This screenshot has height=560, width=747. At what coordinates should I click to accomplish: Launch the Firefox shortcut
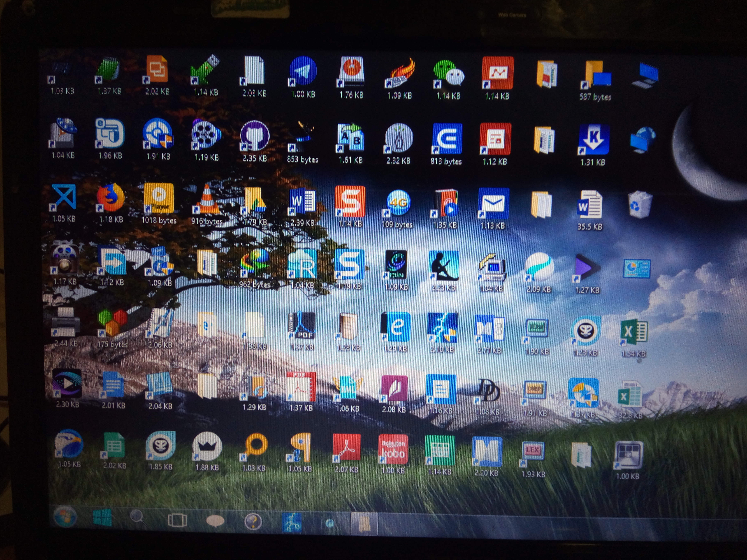[110, 197]
